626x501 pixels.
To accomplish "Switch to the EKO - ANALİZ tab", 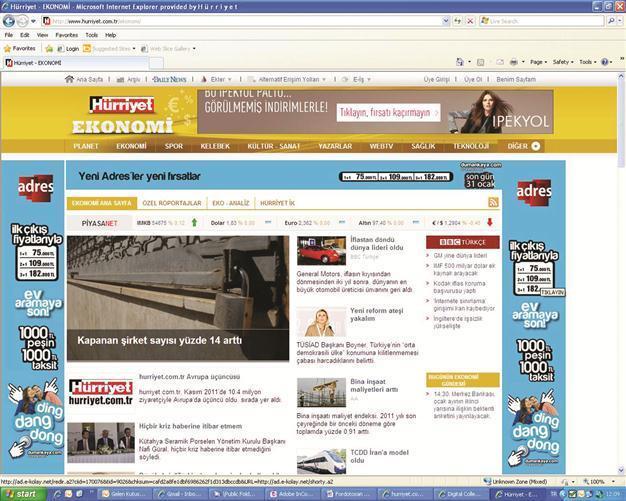I will click(231, 203).
